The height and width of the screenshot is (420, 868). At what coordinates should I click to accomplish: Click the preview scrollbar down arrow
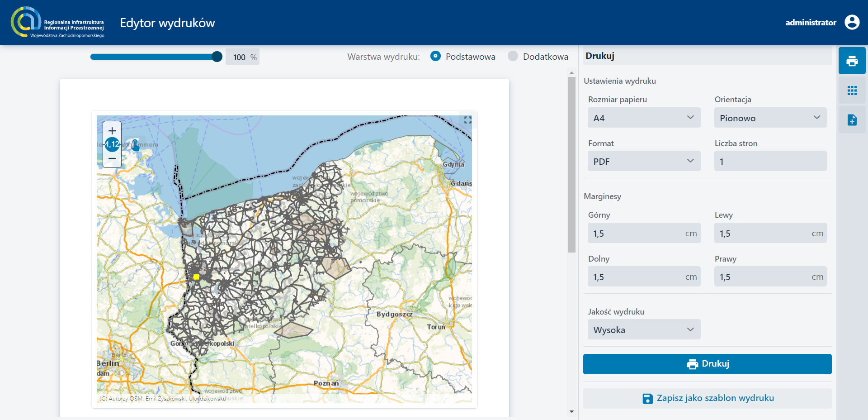[x=571, y=411]
